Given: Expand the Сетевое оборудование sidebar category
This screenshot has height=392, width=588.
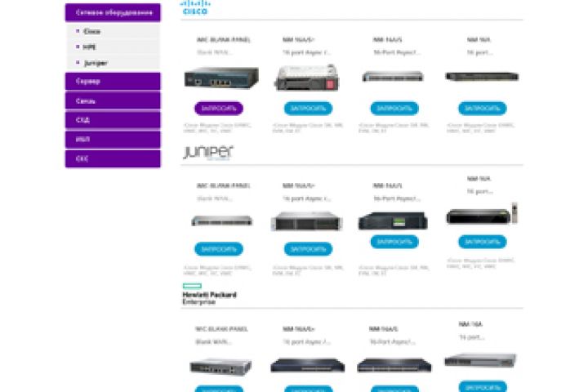Looking at the screenshot, I should [x=113, y=13].
